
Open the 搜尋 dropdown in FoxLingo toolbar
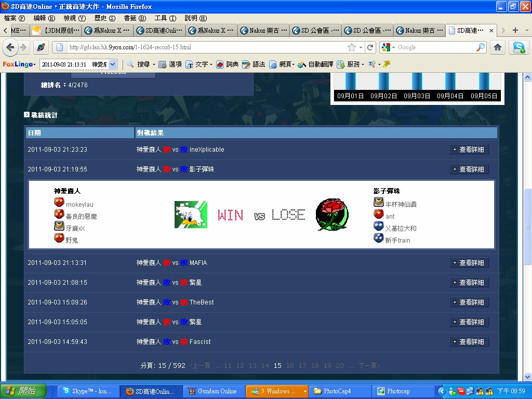click(x=141, y=64)
